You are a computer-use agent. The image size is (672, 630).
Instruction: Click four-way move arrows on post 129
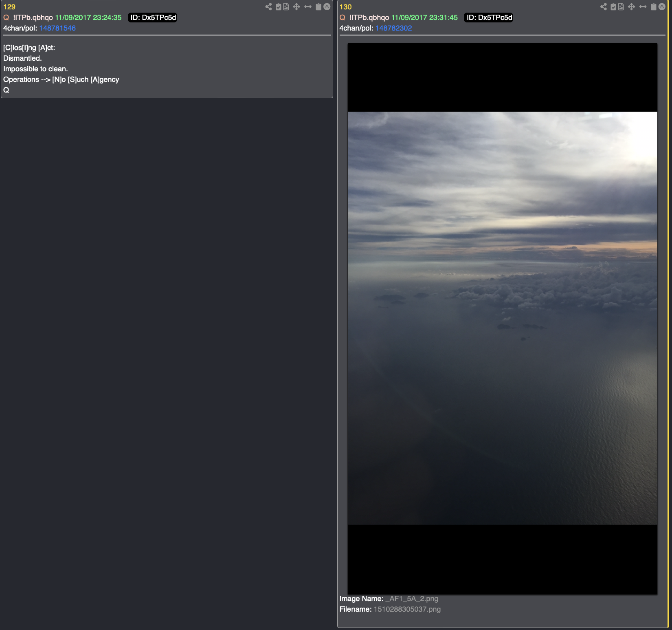point(296,7)
